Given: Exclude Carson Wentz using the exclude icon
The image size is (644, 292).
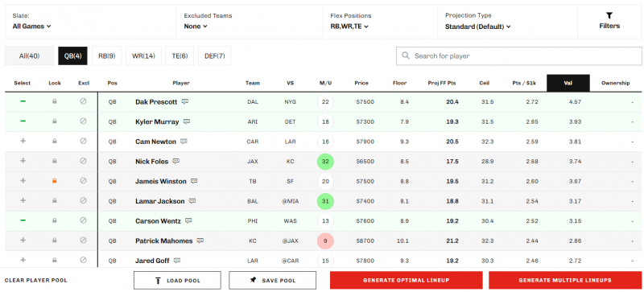Looking at the screenshot, I should (84, 220).
